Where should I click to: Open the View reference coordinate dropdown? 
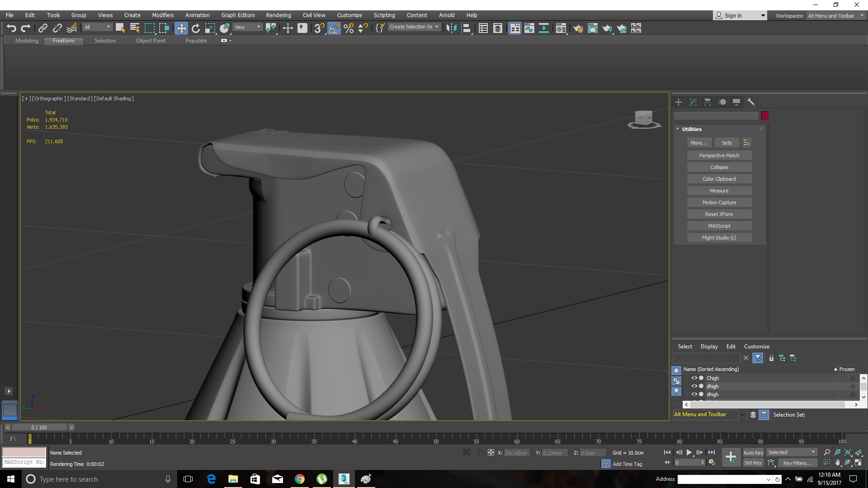point(247,27)
